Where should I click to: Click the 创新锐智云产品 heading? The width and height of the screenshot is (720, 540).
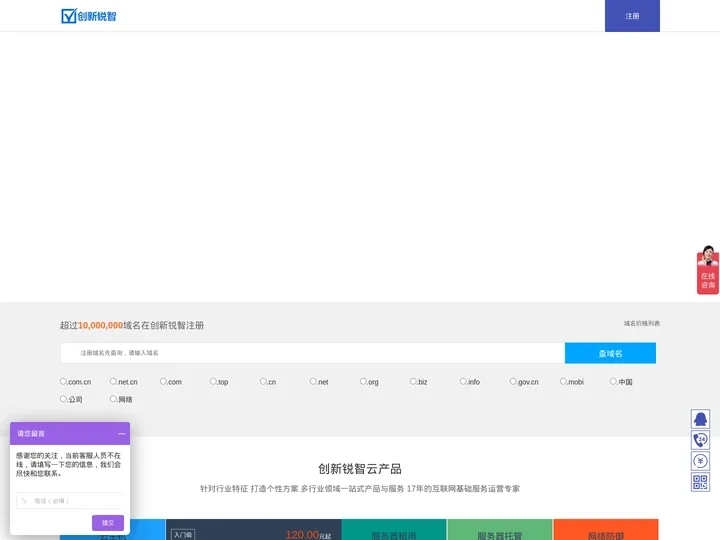click(360, 469)
